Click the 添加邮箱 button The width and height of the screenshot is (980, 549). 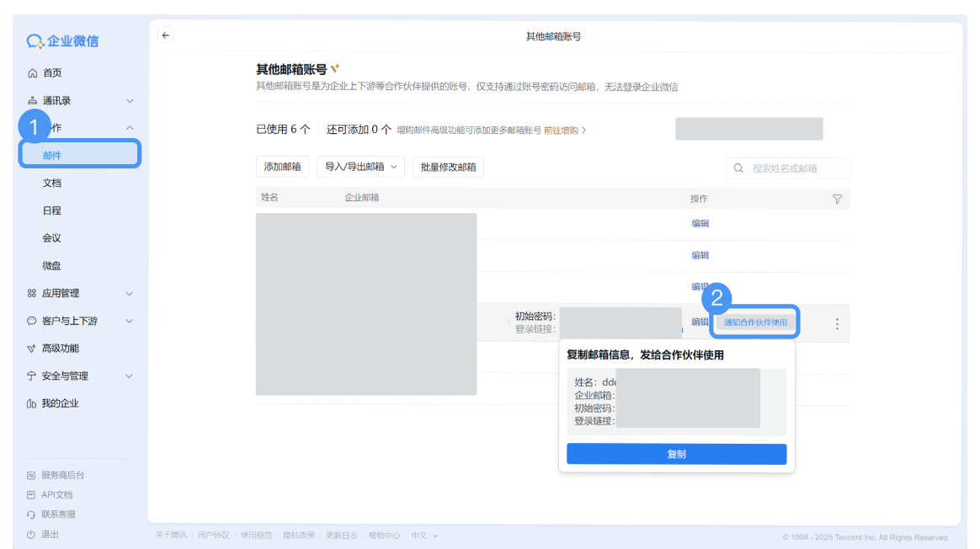[x=282, y=167]
